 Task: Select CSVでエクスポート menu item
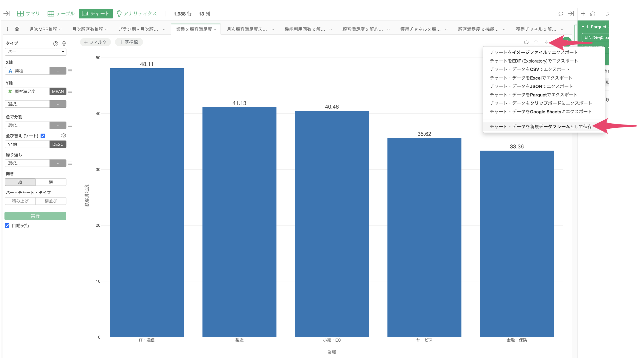[x=529, y=69]
